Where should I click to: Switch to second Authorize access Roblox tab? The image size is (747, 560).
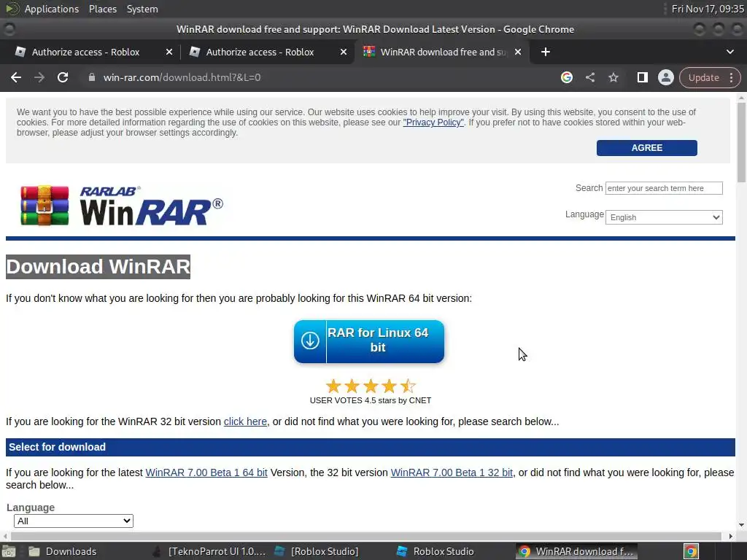coord(260,52)
